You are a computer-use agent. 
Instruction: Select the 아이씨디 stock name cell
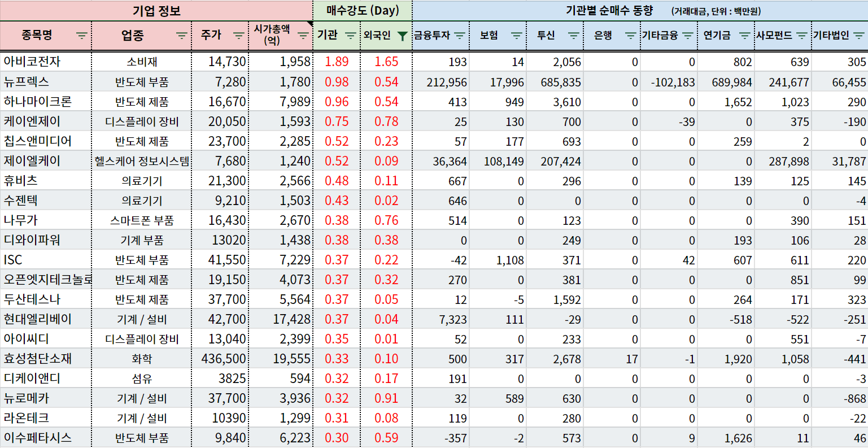pos(46,339)
